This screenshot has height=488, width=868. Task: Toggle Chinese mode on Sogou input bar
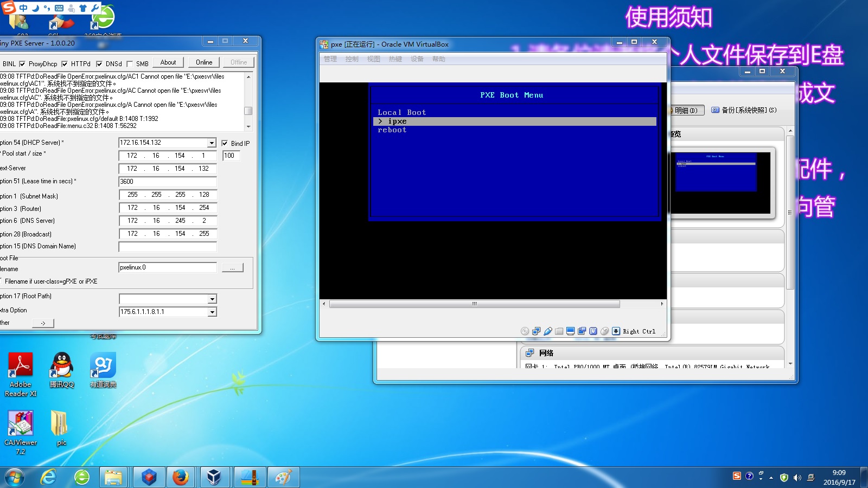[23, 8]
